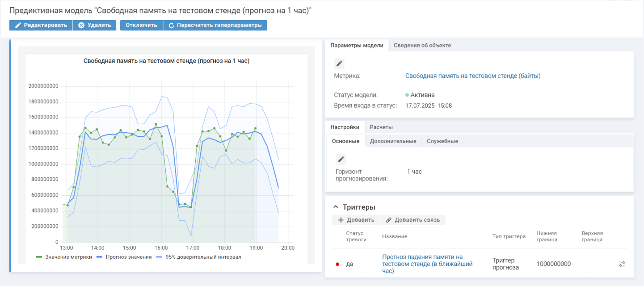Collapse the Триггеры section chevron
The height and width of the screenshot is (286, 644).
tap(336, 207)
